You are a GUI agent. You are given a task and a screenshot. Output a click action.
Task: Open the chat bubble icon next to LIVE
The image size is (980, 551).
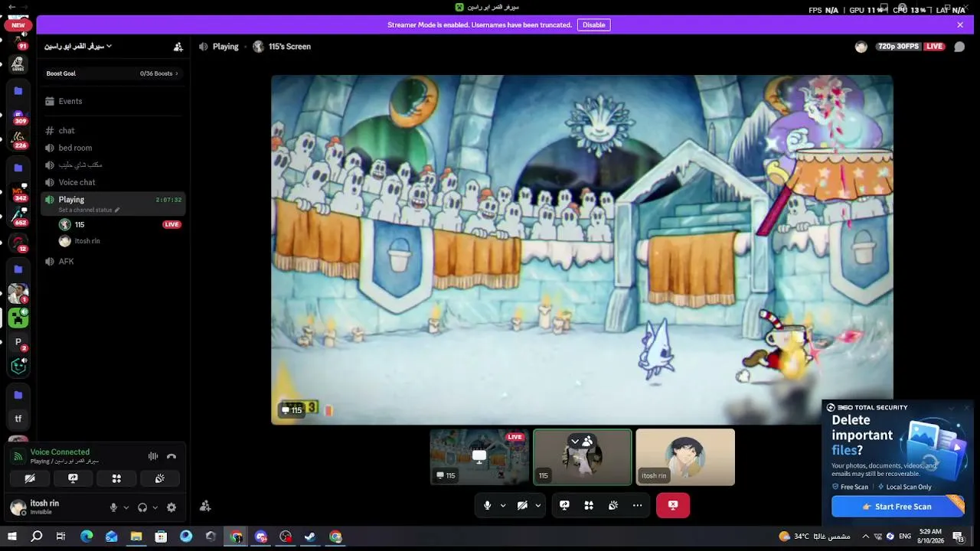coord(959,47)
